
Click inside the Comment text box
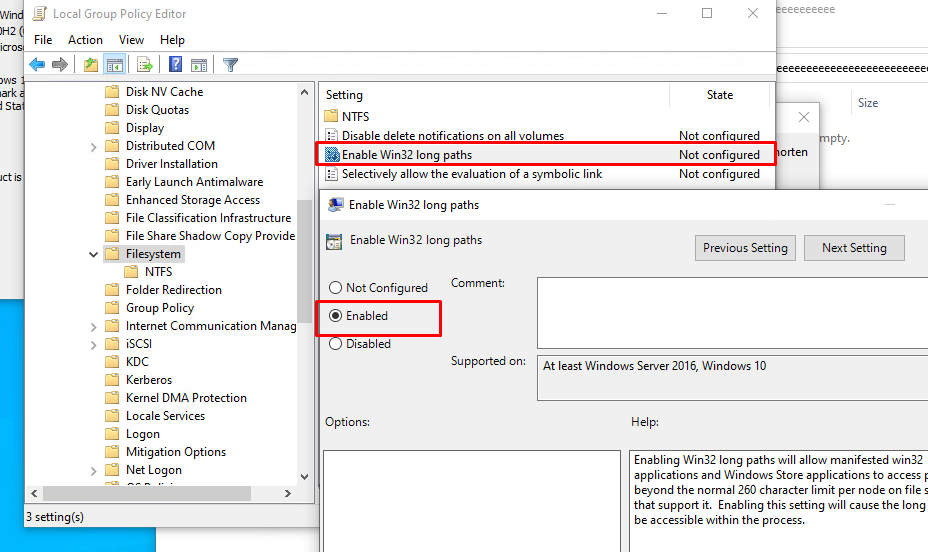[730, 312]
